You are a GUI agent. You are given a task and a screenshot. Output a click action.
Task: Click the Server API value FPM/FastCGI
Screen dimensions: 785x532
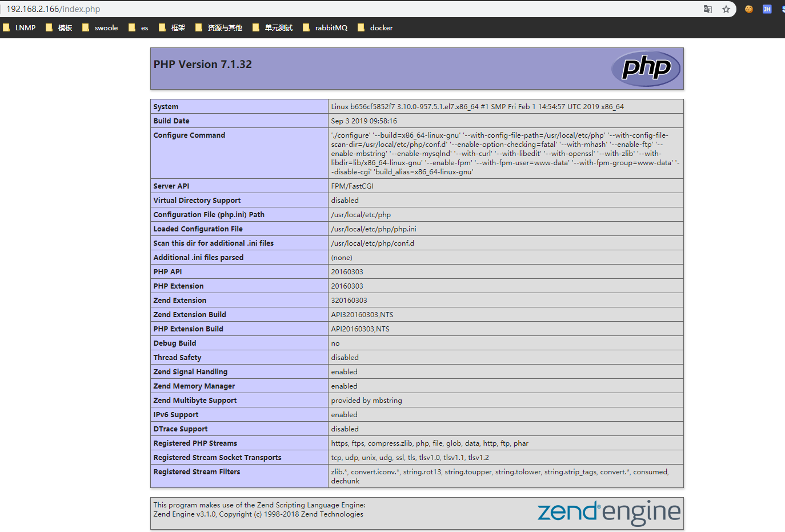(x=352, y=186)
